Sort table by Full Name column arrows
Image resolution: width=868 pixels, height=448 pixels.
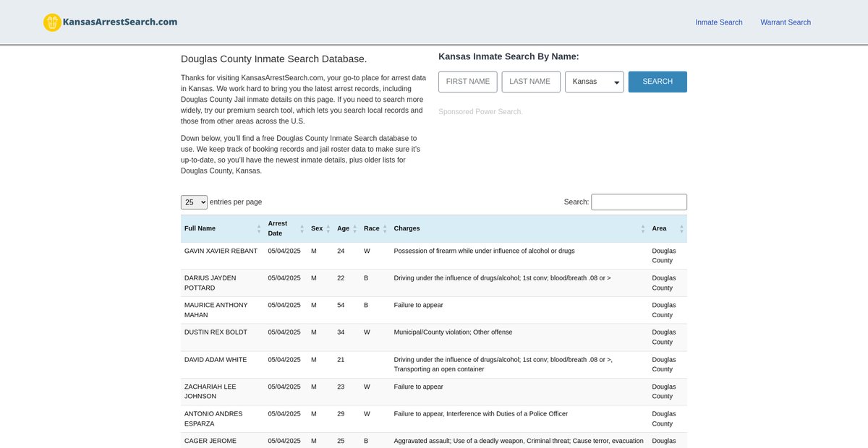click(259, 228)
